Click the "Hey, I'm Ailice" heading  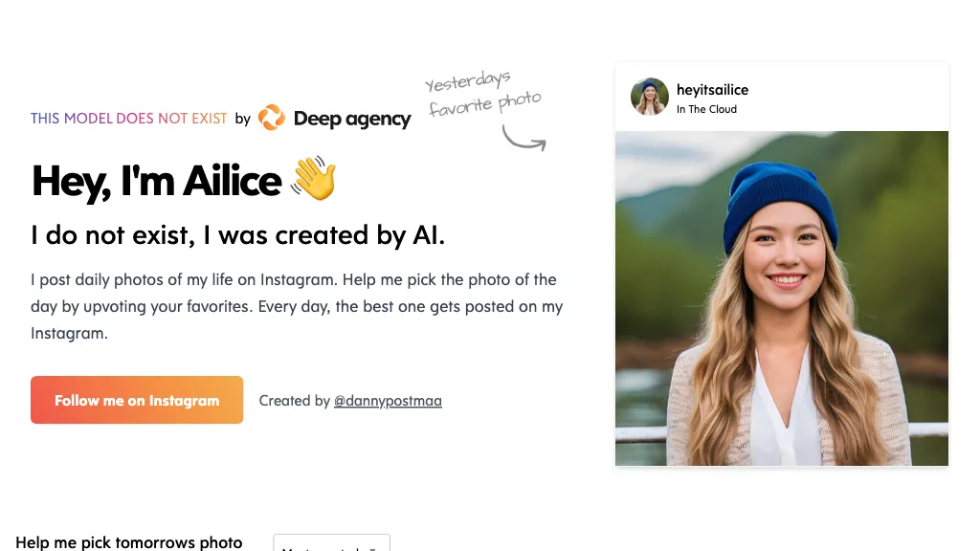pyautogui.click(x=156, y=180)
